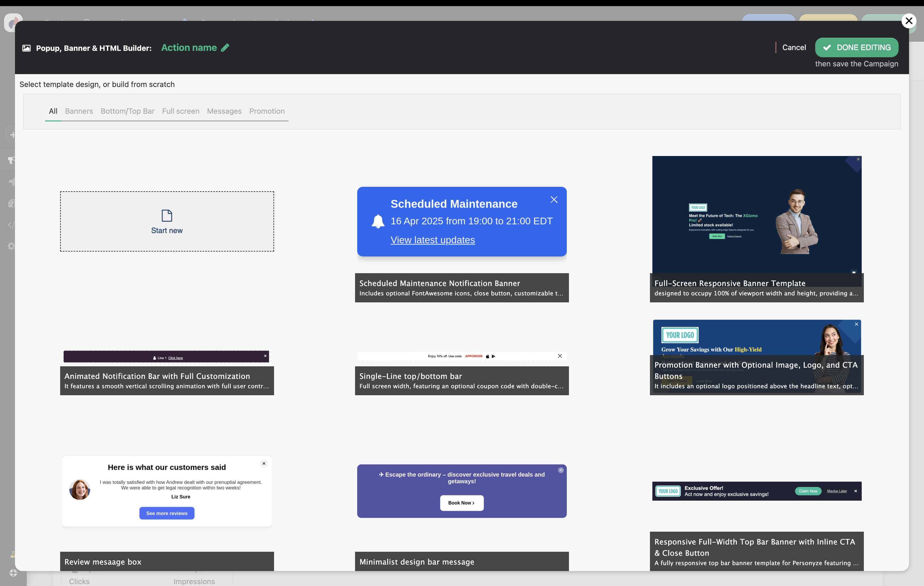The width and height of the screenshot is (924, 586).
Task: Click the YOUR LOGO box in the promotion banner
Action: [x=680, y=335]
